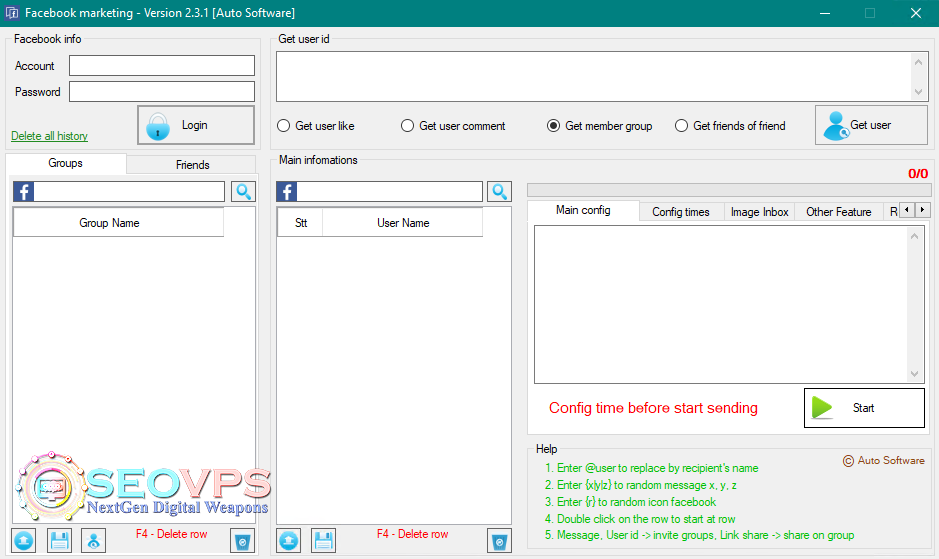939x559 pixels.
Task: Select the Get friends of friend option
Action: pyautogui.click(x=730, y=126)
